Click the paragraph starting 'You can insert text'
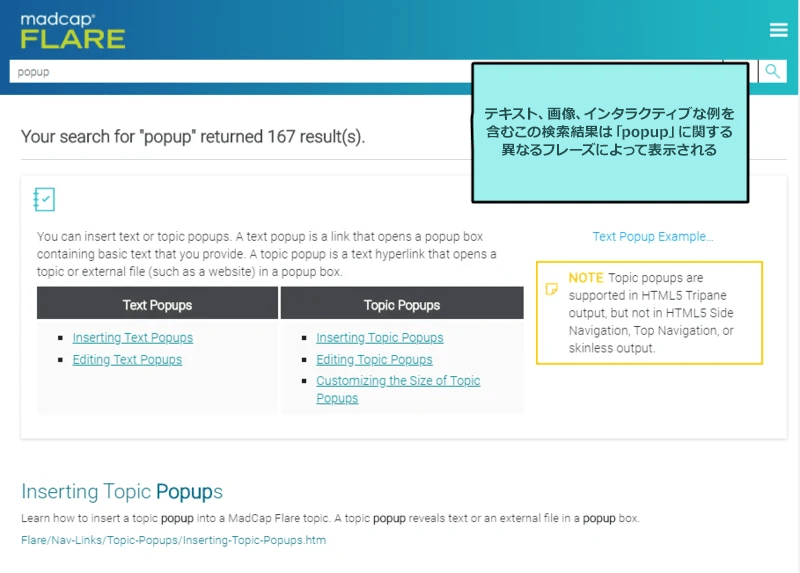The image size is (800, 573). click(266, 254)
